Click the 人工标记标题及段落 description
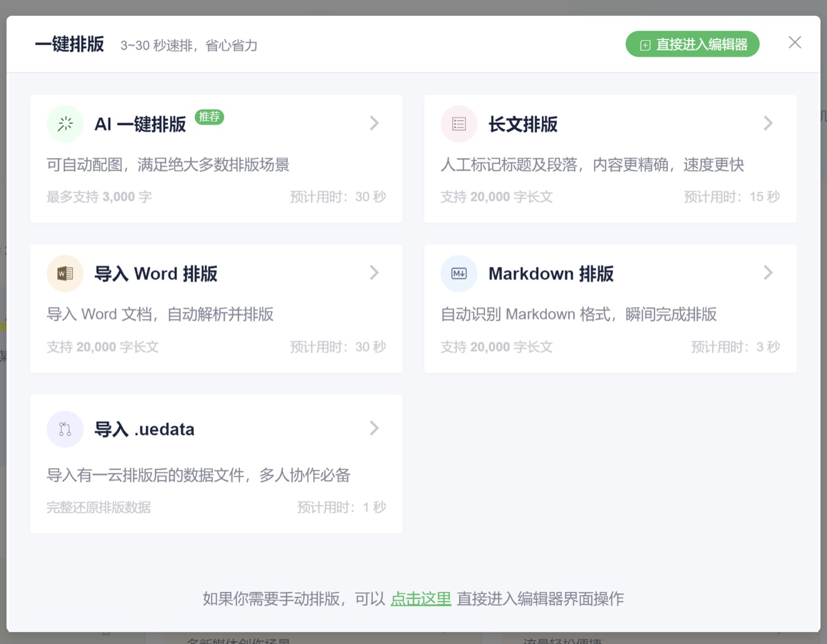Viewport: 827px width, 644px height. [x=592, y=165]
